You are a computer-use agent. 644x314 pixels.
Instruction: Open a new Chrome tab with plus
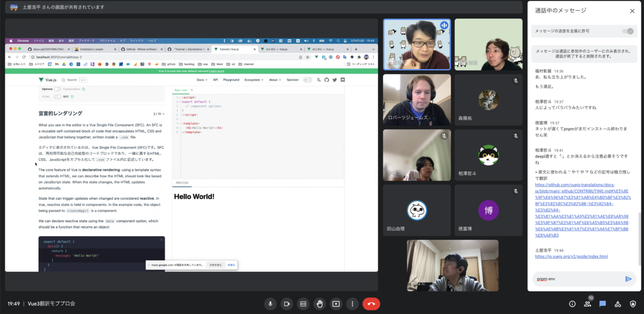click(356, 49)
